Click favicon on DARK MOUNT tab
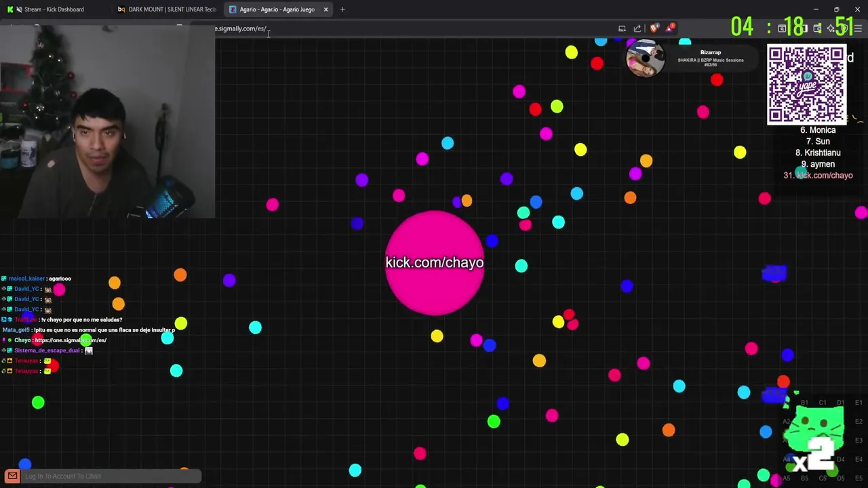This screenshot has height=488, width=868. click(121, 9)
